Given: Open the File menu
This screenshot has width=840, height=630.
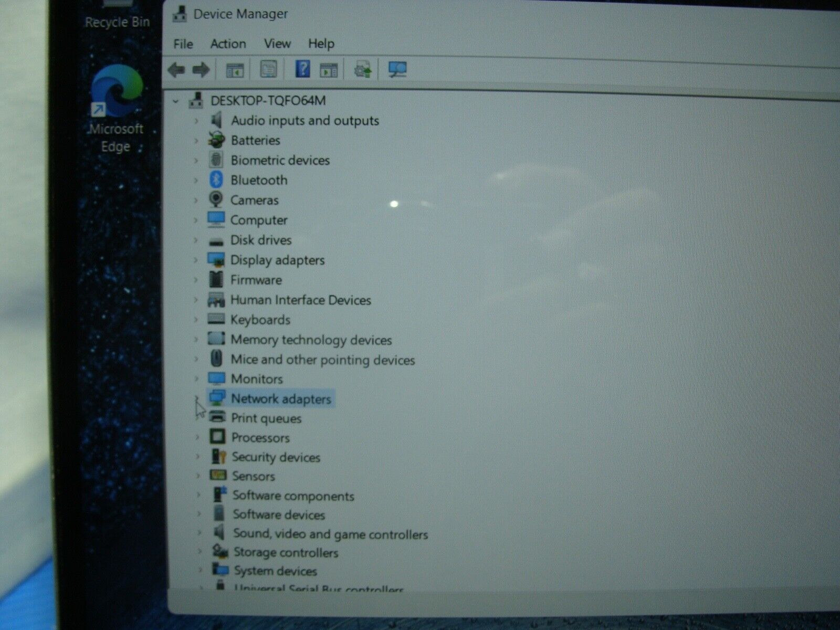Looking at the screenshot, I should (183, 44).
